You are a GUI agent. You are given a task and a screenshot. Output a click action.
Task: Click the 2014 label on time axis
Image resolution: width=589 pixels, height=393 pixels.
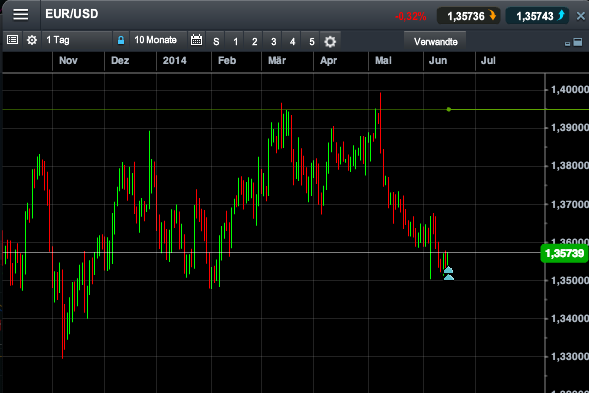tap(175, 60)
